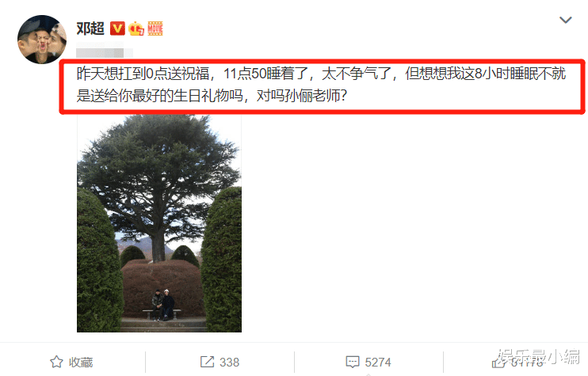Click the like count number

click(528, 362)
